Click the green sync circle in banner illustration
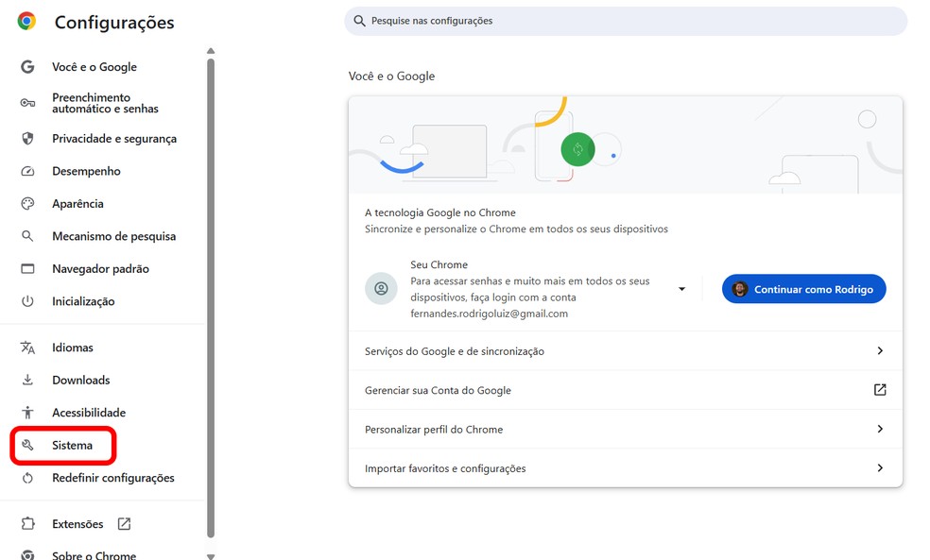930x560 pixels. point(577,149)
